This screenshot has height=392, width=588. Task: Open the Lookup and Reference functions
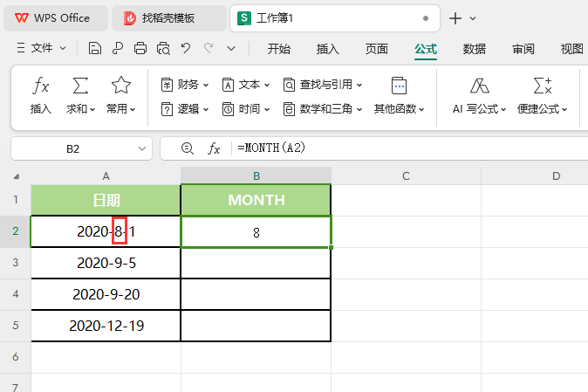323,85
